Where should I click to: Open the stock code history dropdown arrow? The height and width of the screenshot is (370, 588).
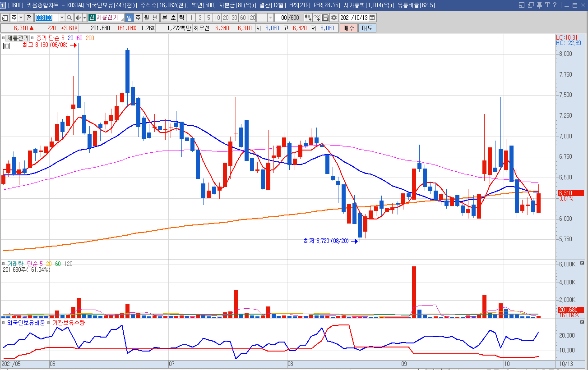(x=62, y=18)
